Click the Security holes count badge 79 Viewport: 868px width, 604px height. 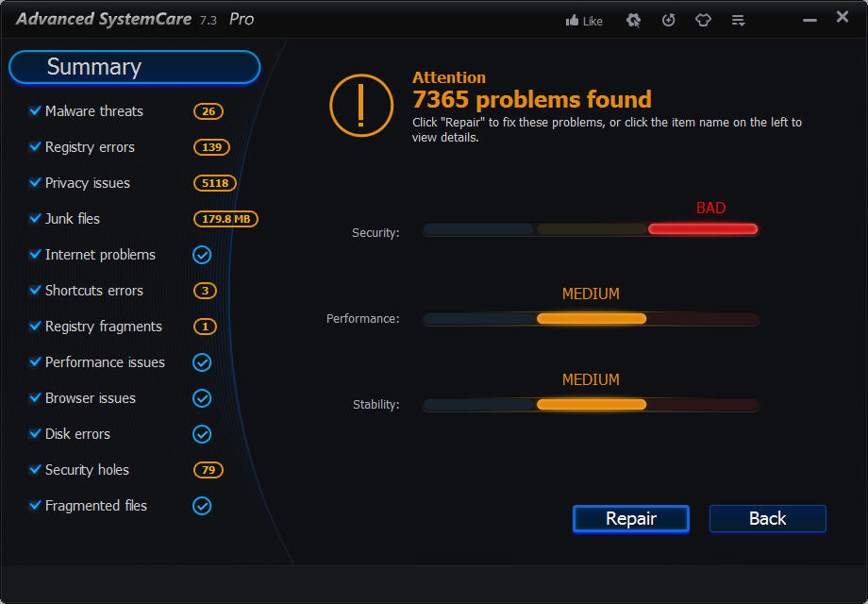pos(209,470)
